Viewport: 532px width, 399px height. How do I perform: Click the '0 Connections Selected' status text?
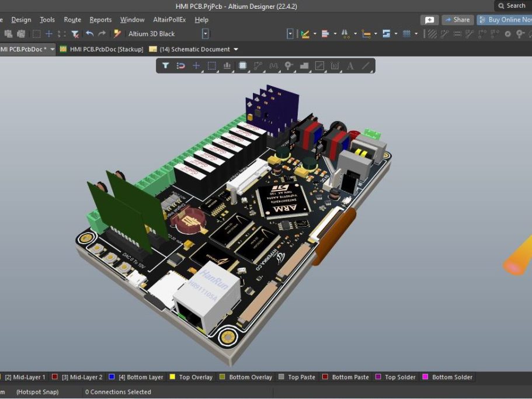tap(118, 392)
